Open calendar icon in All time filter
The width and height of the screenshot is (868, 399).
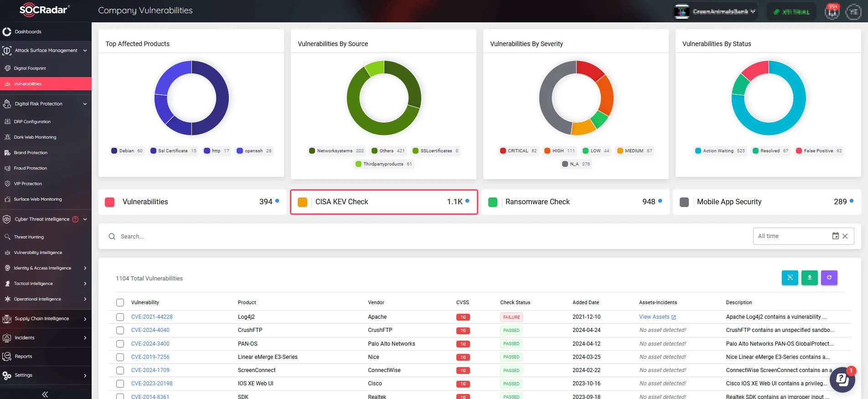click(836, 236)
